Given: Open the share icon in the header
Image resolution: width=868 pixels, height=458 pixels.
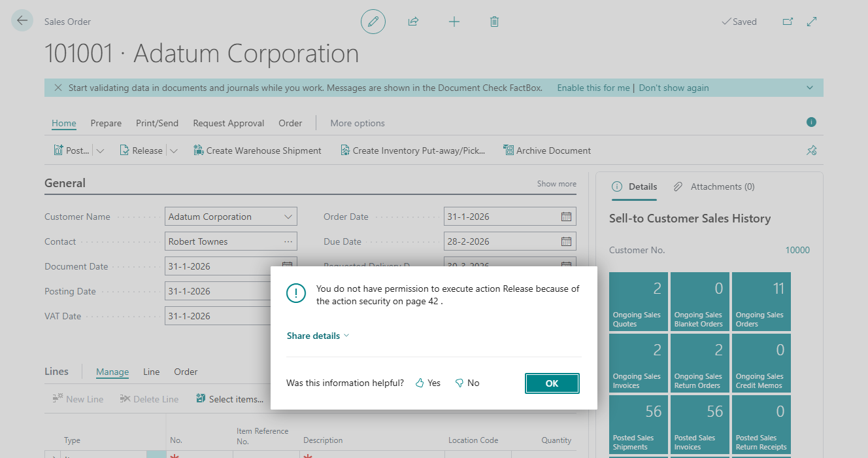Looking at the screenshot, I should click(x=413, y=22).
